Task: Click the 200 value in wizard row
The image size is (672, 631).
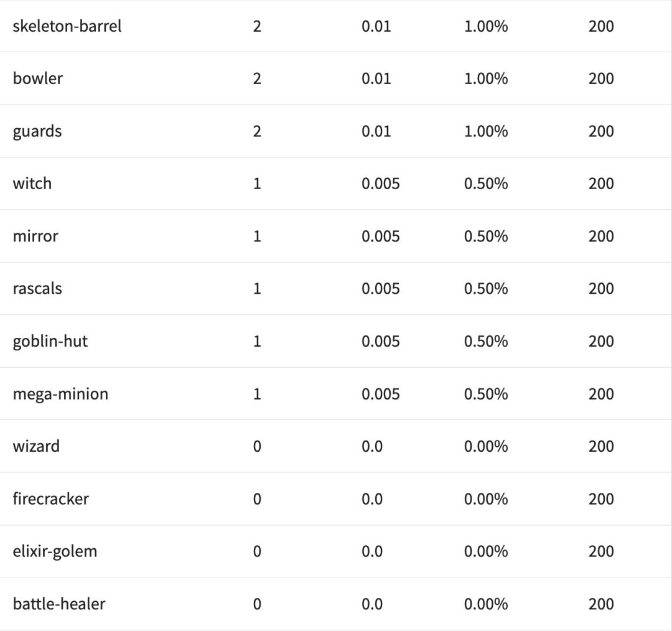Action: coord(600,446)
